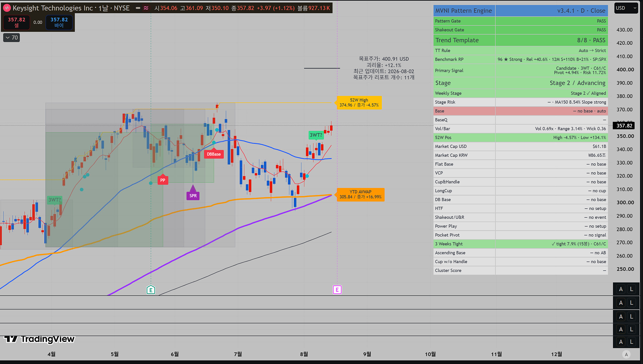This screenshot has width=643, height=364.
Task: Click the 8월 month label on time axis
Action: coord(304,354)
